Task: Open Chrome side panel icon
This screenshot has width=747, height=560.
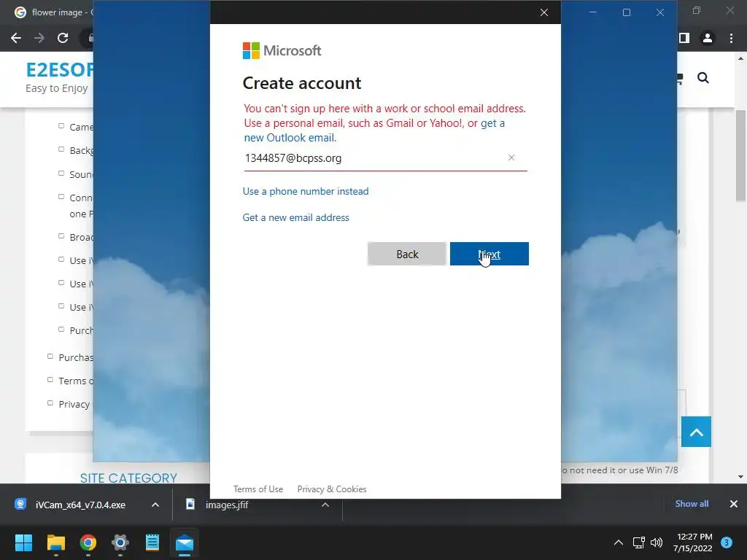Action: coord(684,38)
